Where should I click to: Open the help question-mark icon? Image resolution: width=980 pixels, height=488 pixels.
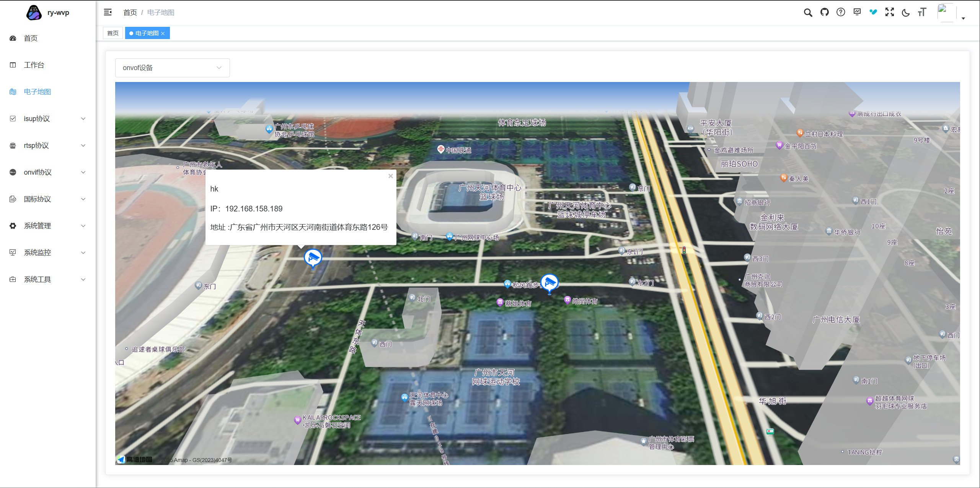pos(840,12)
